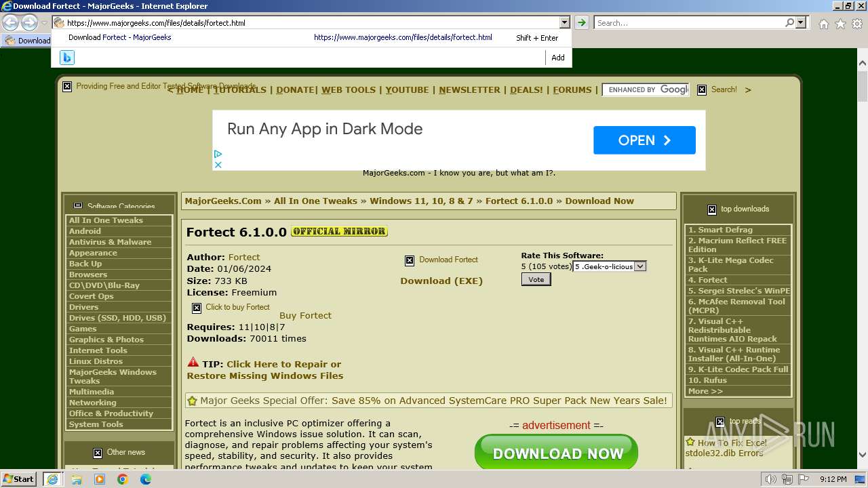Open the media player taskbar icon
The height and width of the screenshot is (488, 868).
point(100,479)
